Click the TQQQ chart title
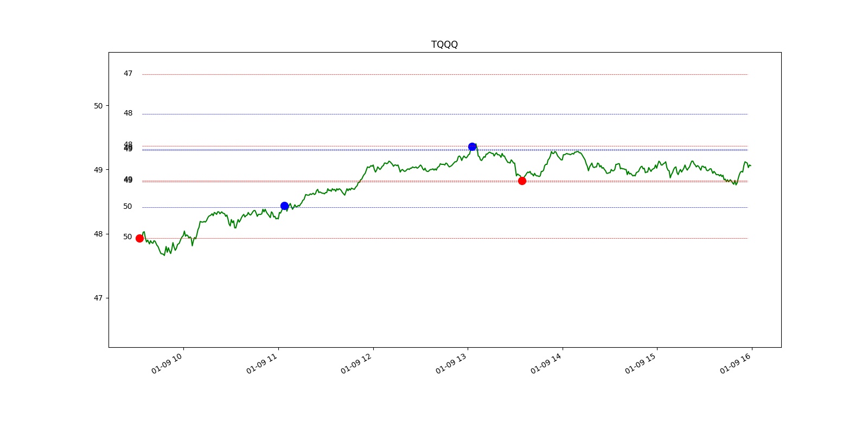Screen dimensions: 868x434 [x=444, y=44]
